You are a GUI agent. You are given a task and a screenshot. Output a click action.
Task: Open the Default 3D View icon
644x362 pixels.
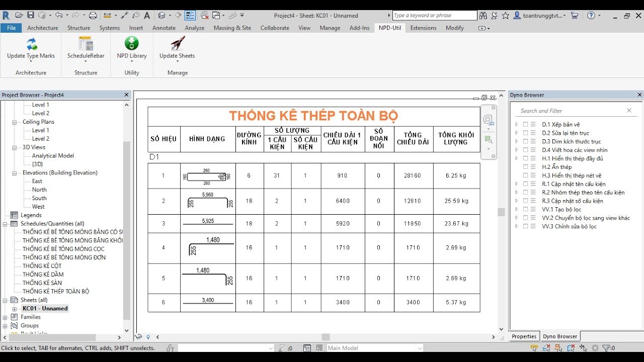(x=162, y=16)
